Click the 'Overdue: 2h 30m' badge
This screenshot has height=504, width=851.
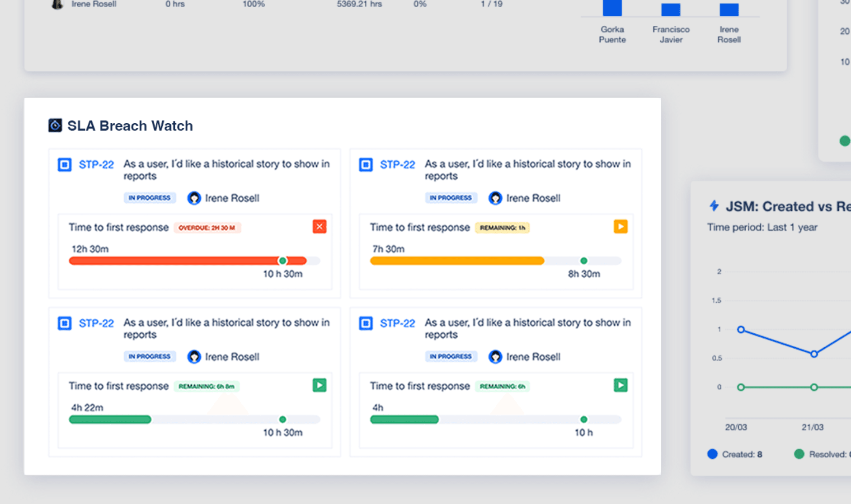point(207,228)
